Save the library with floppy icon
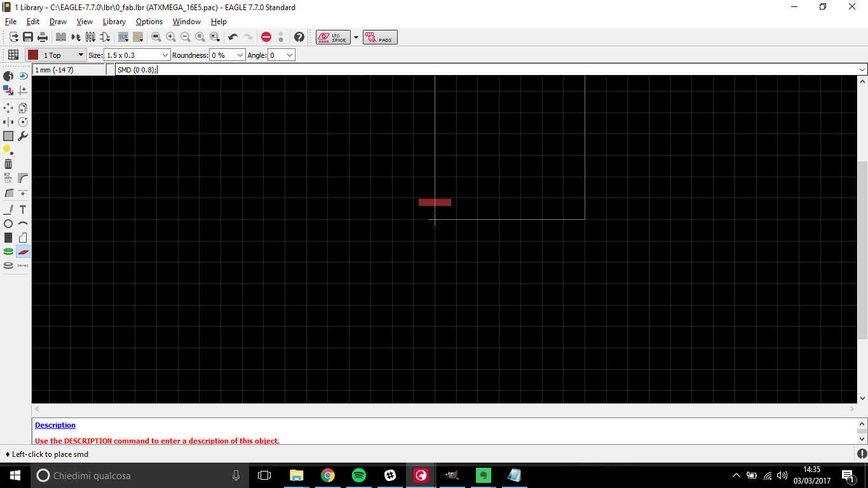The image size is (868, 488). (28, 37)
